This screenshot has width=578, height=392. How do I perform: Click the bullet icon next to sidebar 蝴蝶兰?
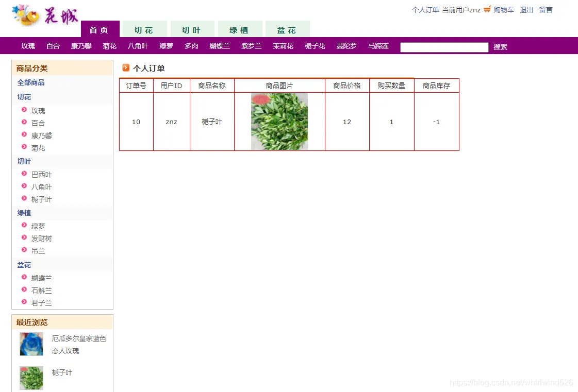click(24, 277)
